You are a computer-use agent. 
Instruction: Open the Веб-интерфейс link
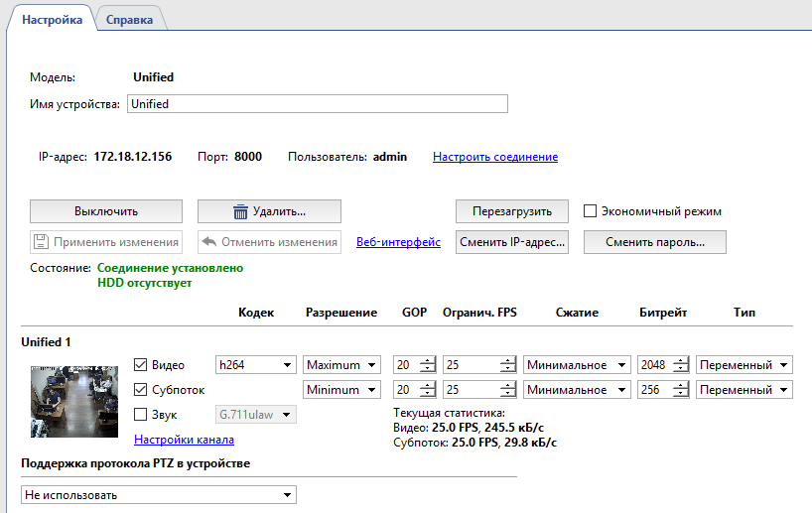pos(398,242)
